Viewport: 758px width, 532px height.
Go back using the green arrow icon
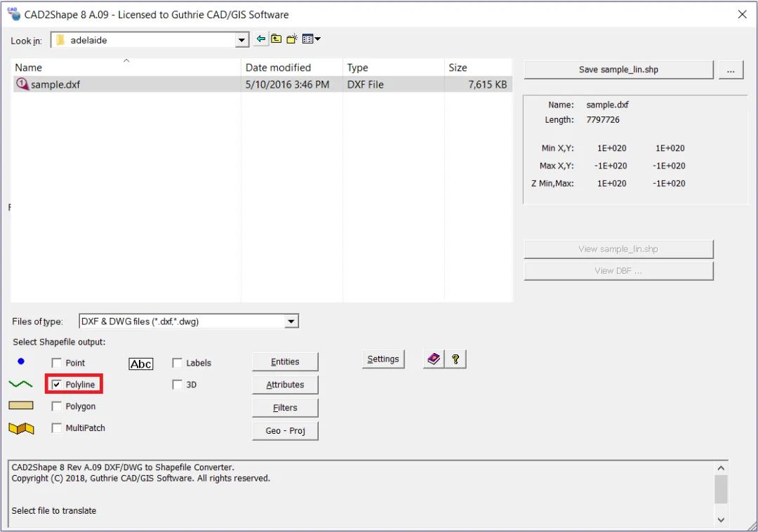coord(261,39)
